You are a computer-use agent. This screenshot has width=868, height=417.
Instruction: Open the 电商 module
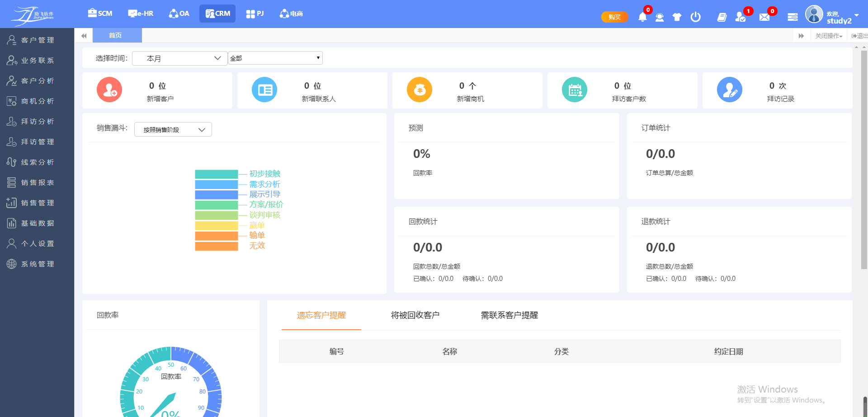[291, 14]
